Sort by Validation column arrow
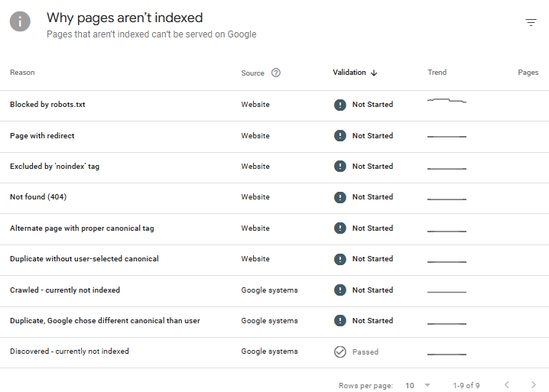This screenshot has height=392, width=549. [x=374, y=73]
